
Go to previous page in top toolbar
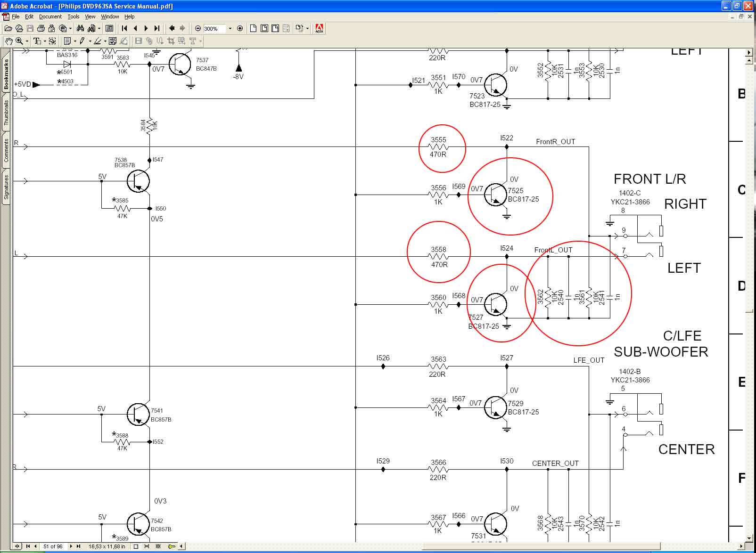tap(135, 28)
